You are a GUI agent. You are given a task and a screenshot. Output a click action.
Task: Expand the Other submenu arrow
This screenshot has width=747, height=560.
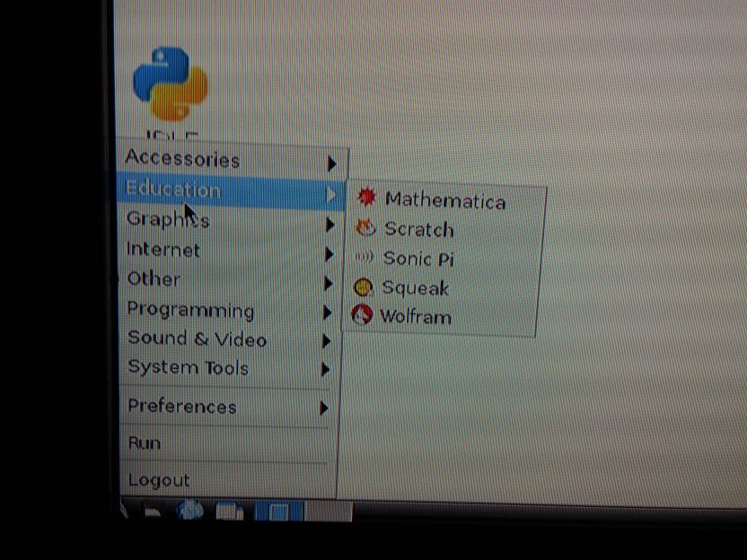click(329, 284)
